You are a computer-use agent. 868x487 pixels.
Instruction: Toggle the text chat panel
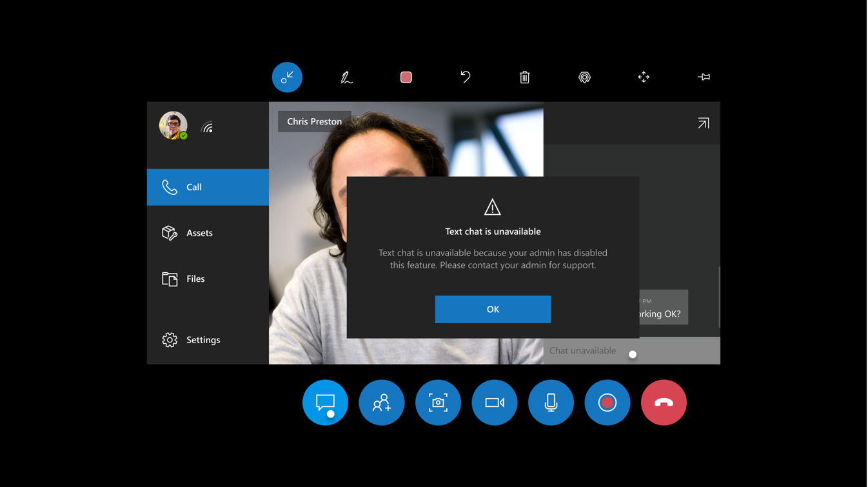(x=325, y=402)
